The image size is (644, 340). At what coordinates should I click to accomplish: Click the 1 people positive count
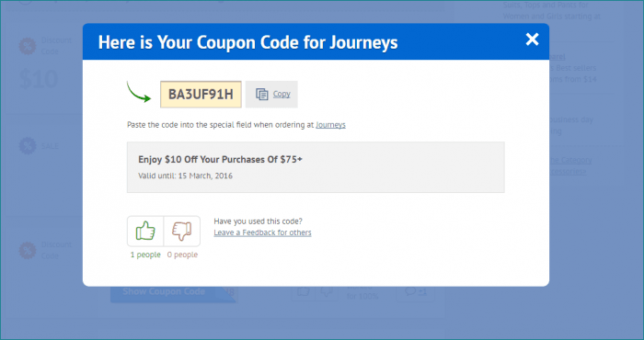pos(145,255)
